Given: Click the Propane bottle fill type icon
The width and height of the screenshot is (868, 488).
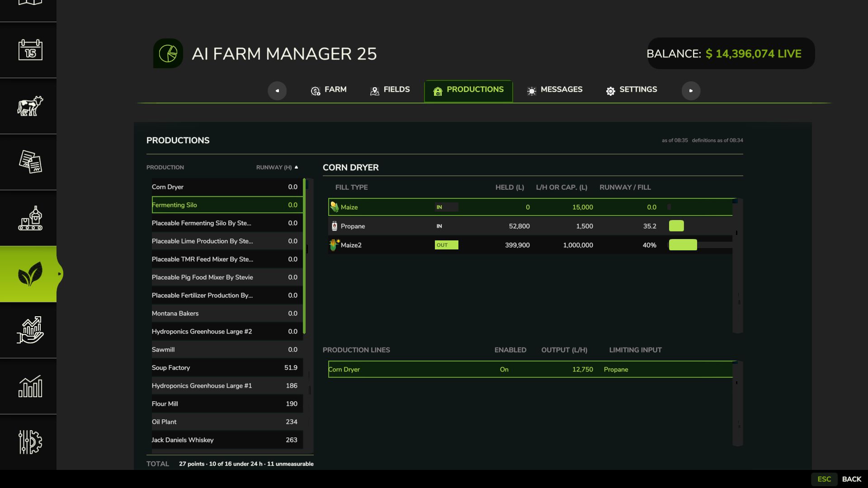Looking at the screenshot, I should 334,226.
